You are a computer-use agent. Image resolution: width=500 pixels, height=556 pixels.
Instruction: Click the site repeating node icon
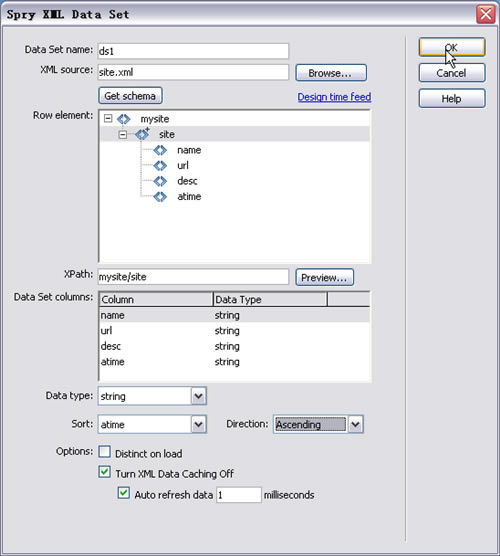click(x=143, y=134)
